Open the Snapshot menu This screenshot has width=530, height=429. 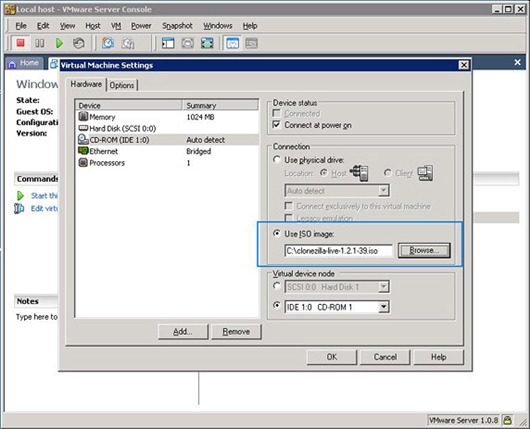pos(177,26)
